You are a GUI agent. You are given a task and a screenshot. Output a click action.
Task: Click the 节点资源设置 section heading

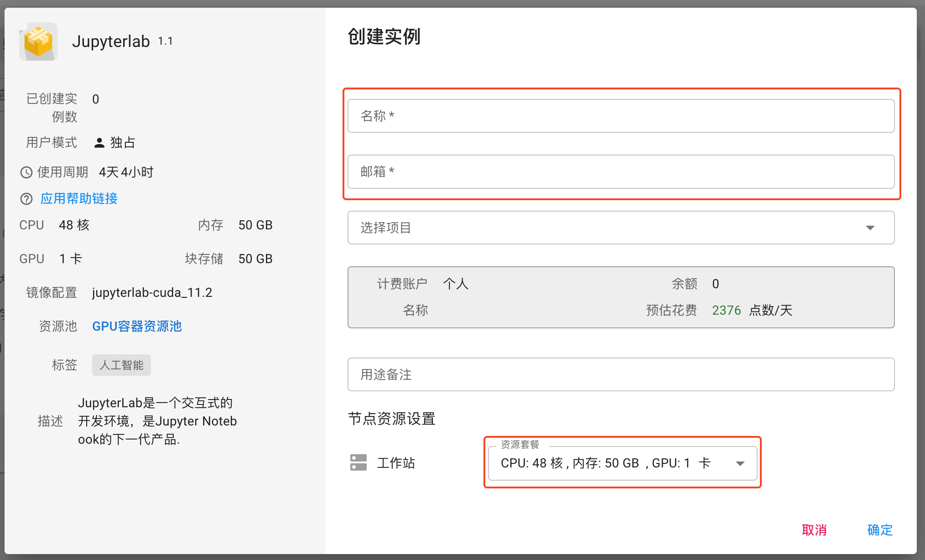(392, 419)
